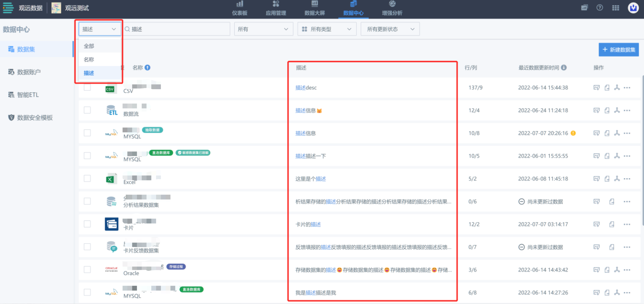644x304 pixels.
Task: Click the user avatar icon
Action: click(x=633, y=8)
